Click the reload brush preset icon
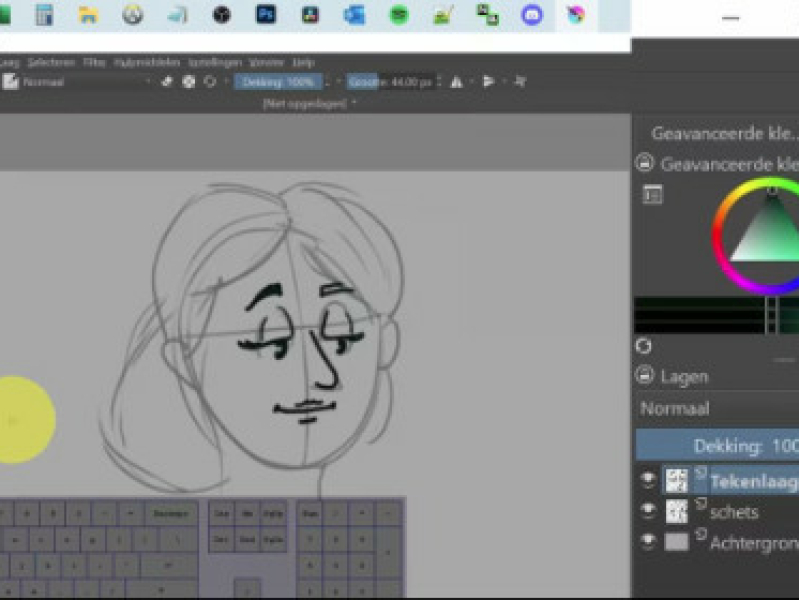 [210, 82]
